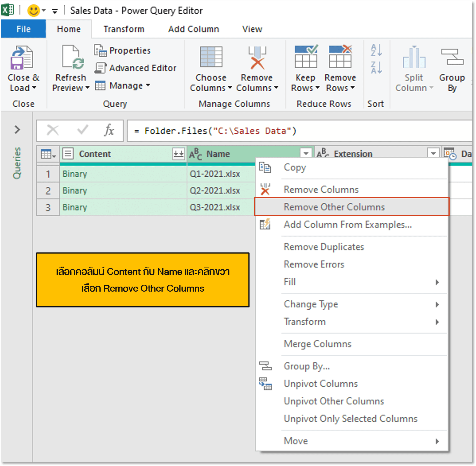This screenshot has width=476, height=466.
Task: Click inside the formula bar
Action: pyautogui.click(x=250, y=131)
